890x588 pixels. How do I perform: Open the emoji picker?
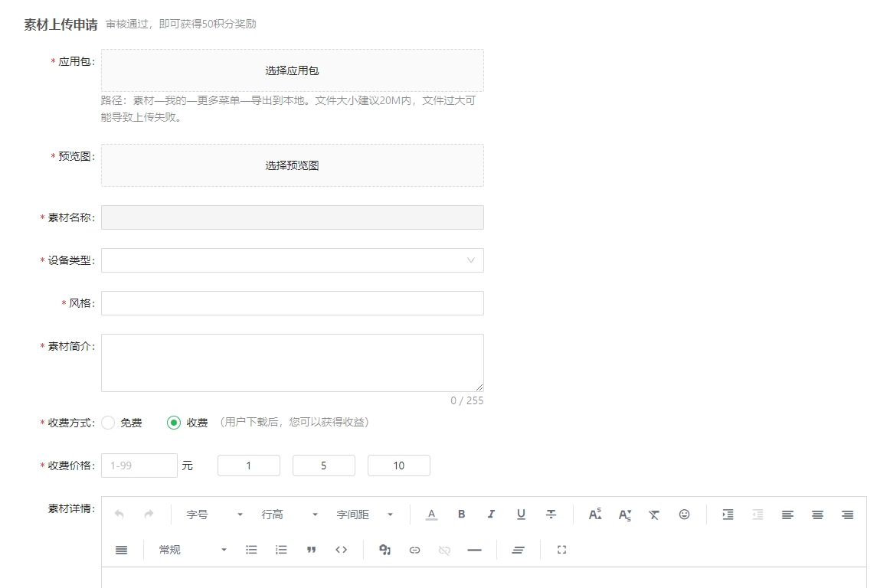pos(685,514)
